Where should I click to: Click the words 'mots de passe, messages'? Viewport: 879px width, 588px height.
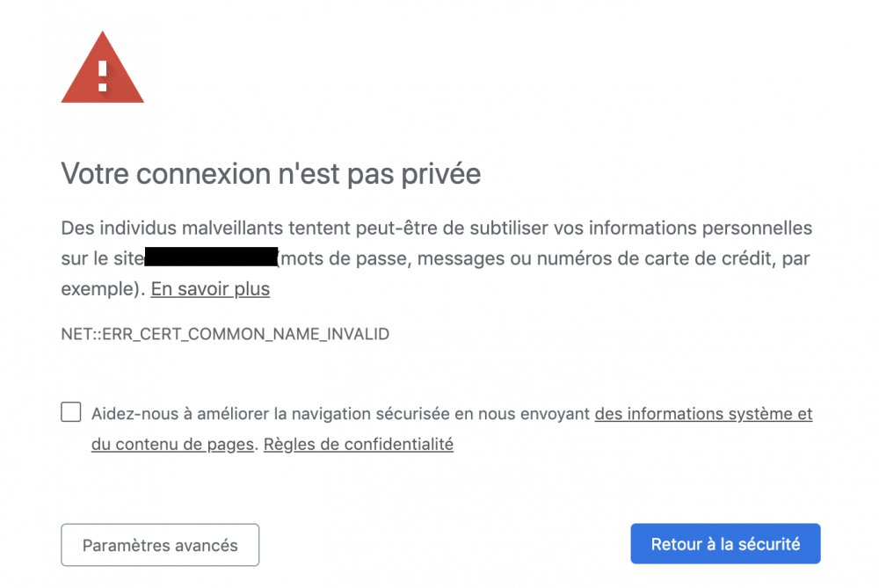(x=393, y=258)
